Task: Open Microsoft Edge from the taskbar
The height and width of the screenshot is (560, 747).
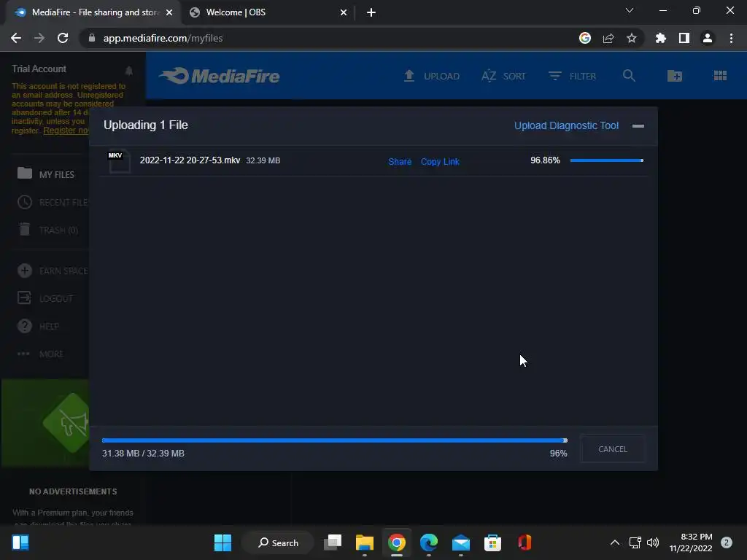Action: coord(429,542)
